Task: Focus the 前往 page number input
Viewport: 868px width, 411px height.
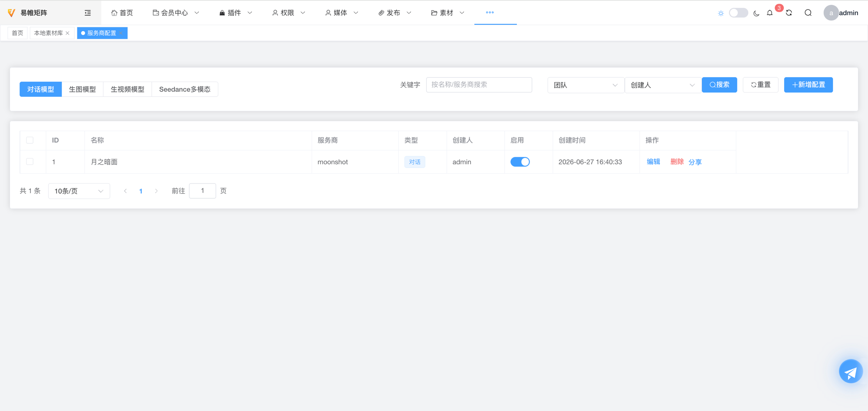Action: (x=203, y=191)
